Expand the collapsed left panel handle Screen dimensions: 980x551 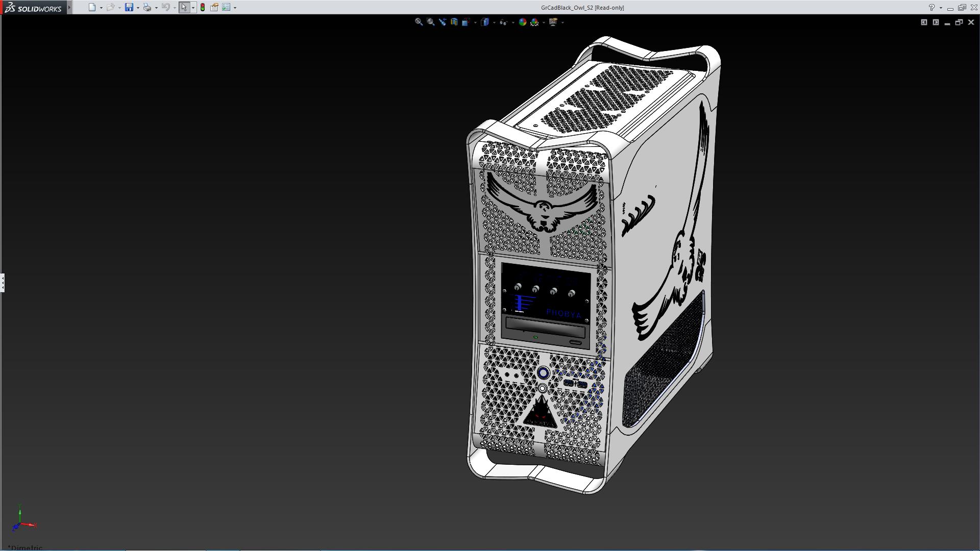[3, 282]
